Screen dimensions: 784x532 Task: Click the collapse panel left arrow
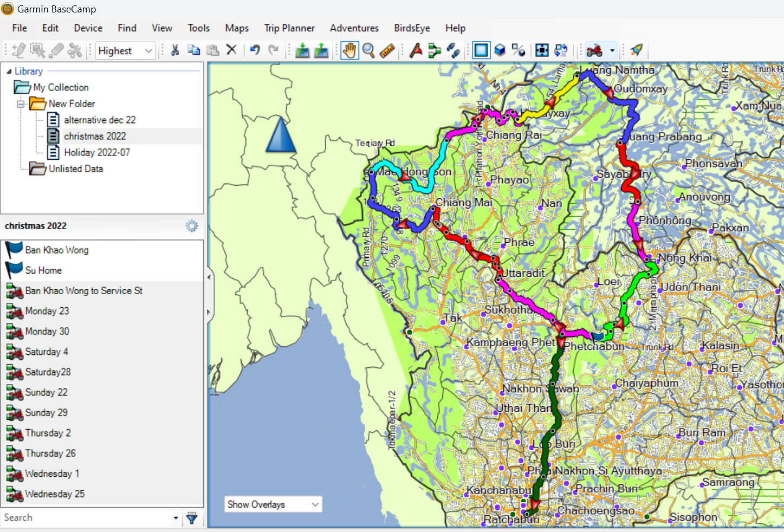coord(209,277)
